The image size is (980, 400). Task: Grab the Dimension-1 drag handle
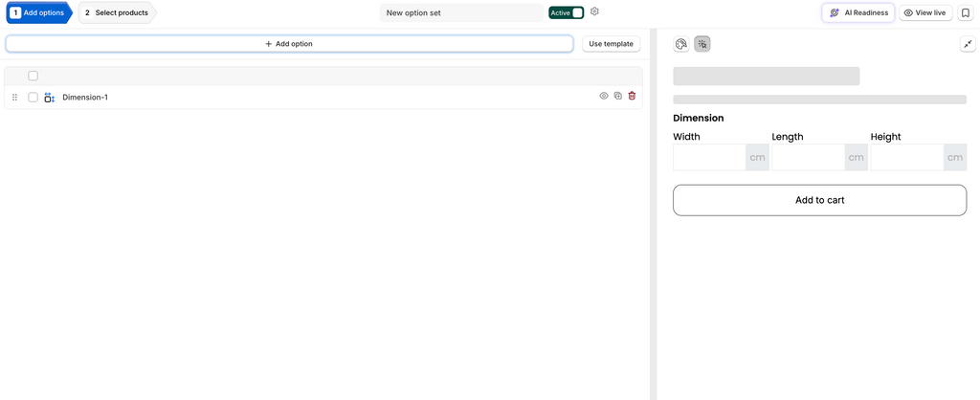coord(15,98)
